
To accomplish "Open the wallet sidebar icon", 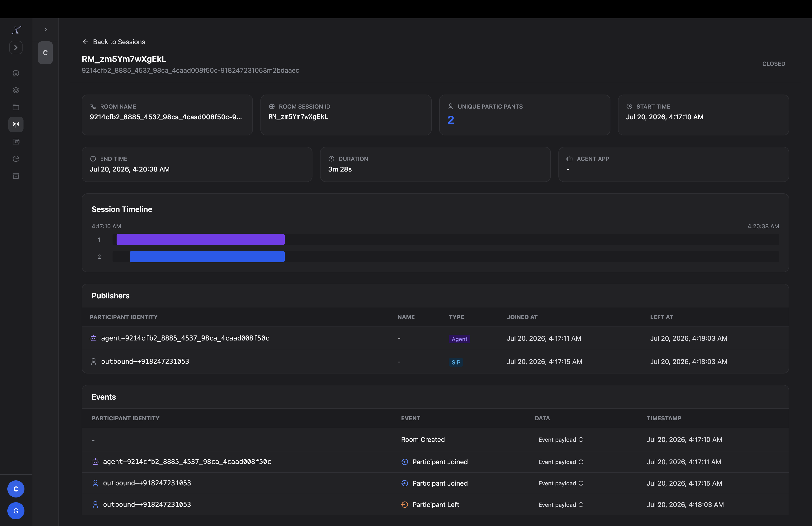I will [16, 141].
